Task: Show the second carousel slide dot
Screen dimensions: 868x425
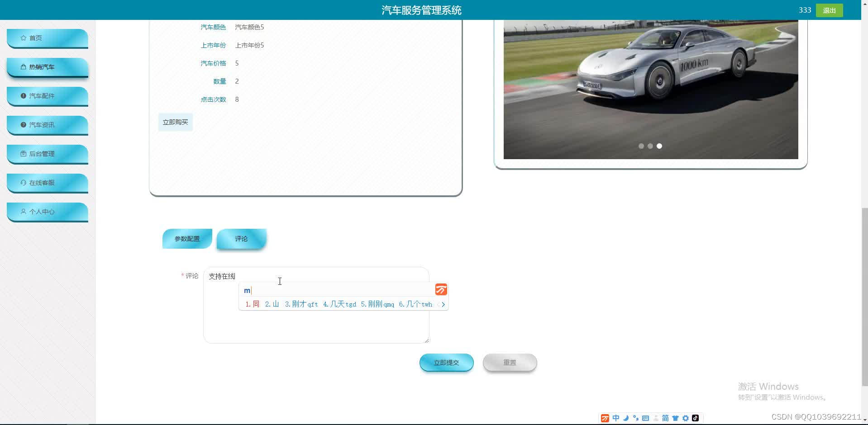Action: click(650, 146)
